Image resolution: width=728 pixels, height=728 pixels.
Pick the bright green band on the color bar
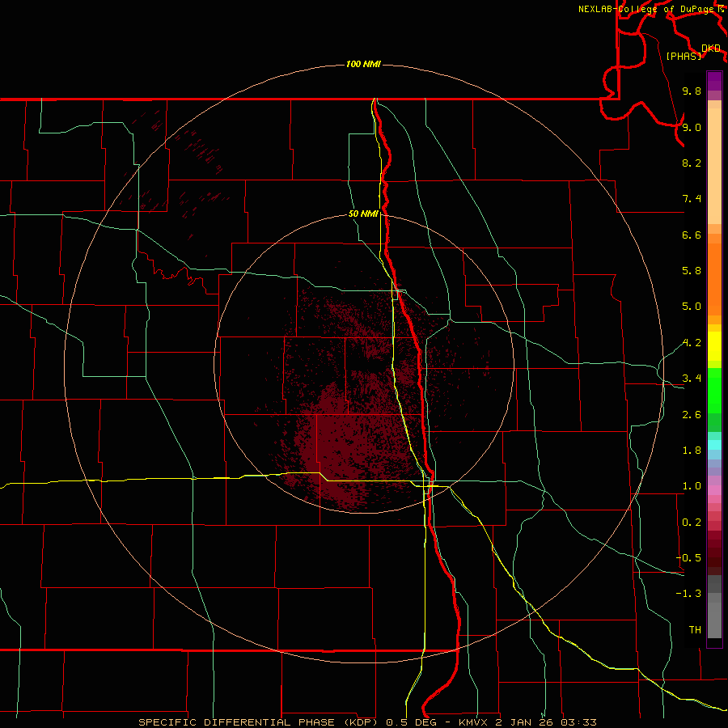point(714,390)
